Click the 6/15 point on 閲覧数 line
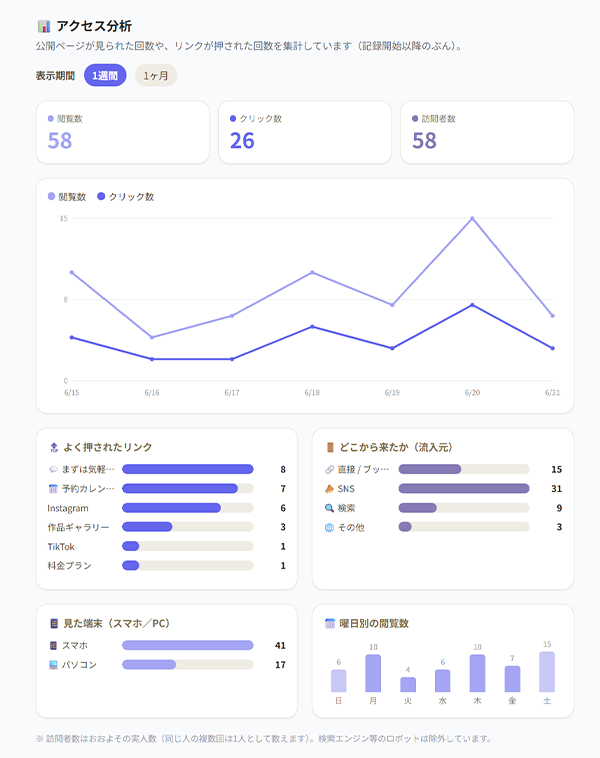This screenshot has width=600, height=758. [72, 273]
